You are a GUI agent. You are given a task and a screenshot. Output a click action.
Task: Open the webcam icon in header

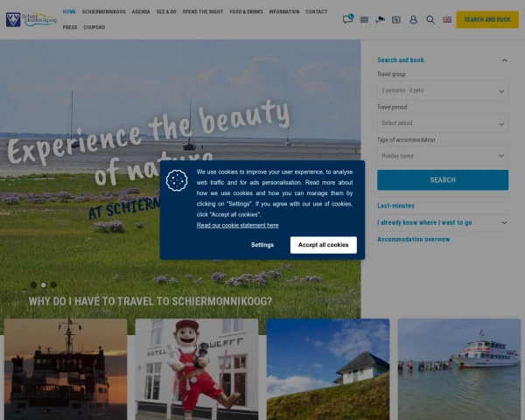point(380,19)
